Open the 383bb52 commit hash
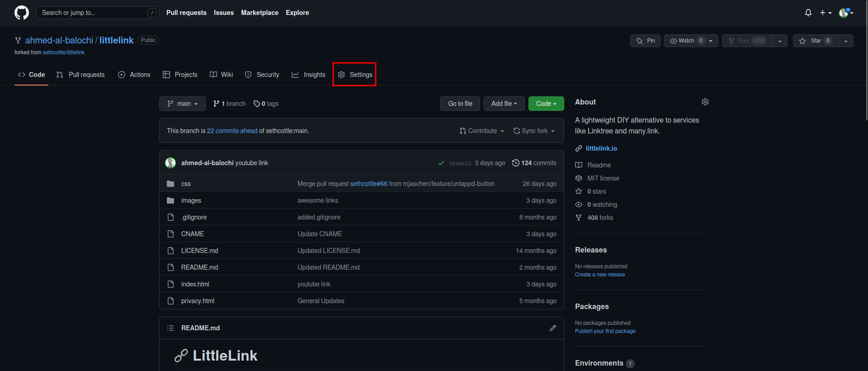Image resolution: width=868 pixels, height=371 pixels. pos(460,163)
